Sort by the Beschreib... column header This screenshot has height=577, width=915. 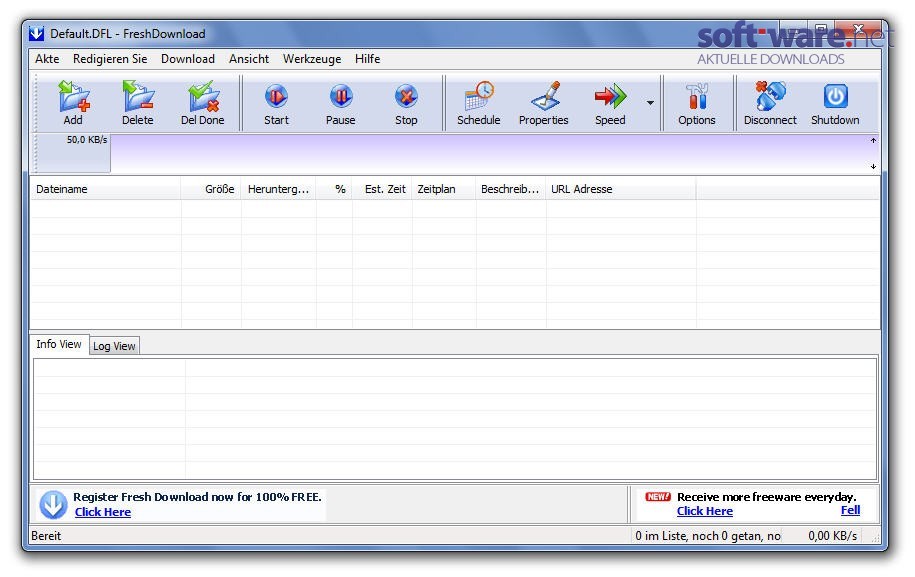point(511,189)
